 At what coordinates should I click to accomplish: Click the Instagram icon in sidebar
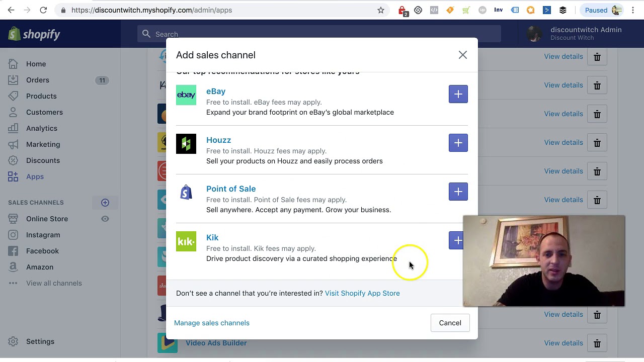tap(13, 235)
